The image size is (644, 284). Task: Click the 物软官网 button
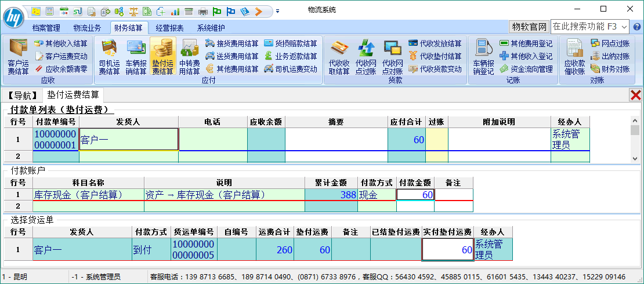coord(529,27)
